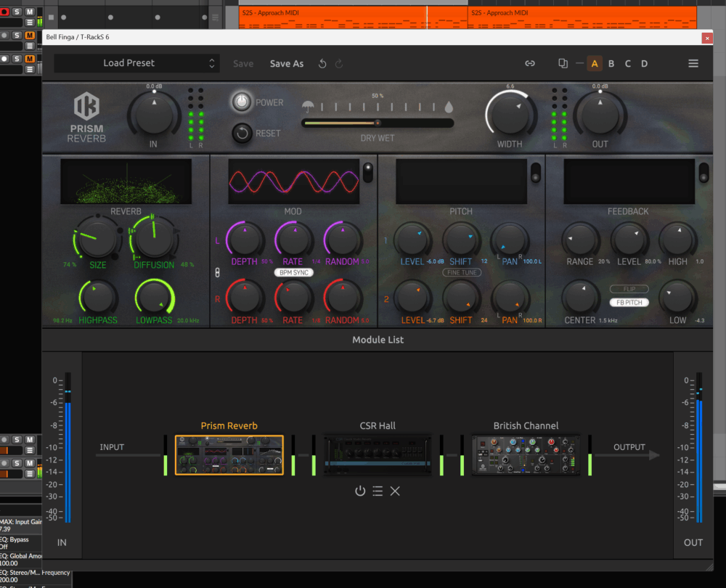Select snapshot A
726x588 pixels.
pyautogui.click(x=595, y=63)
